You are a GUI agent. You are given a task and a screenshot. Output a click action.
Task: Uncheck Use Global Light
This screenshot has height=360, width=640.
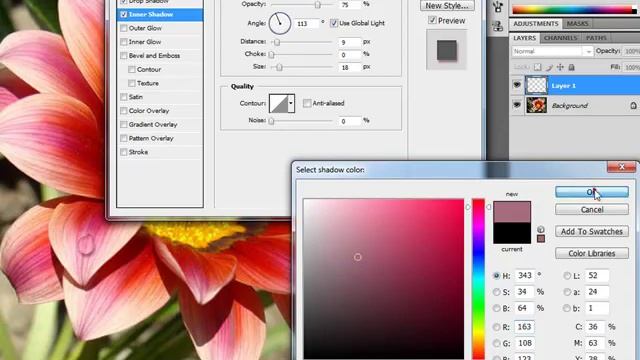334,23
